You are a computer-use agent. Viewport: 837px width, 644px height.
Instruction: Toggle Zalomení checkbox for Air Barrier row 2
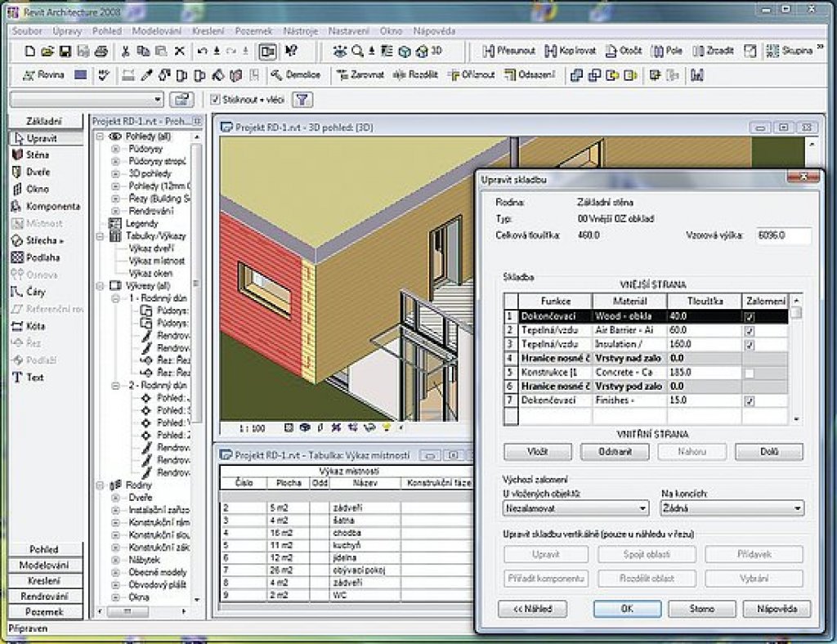[x=750, y=331]
